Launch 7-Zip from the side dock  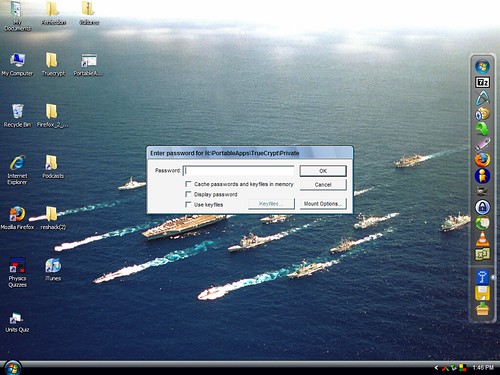click(482, 82)
